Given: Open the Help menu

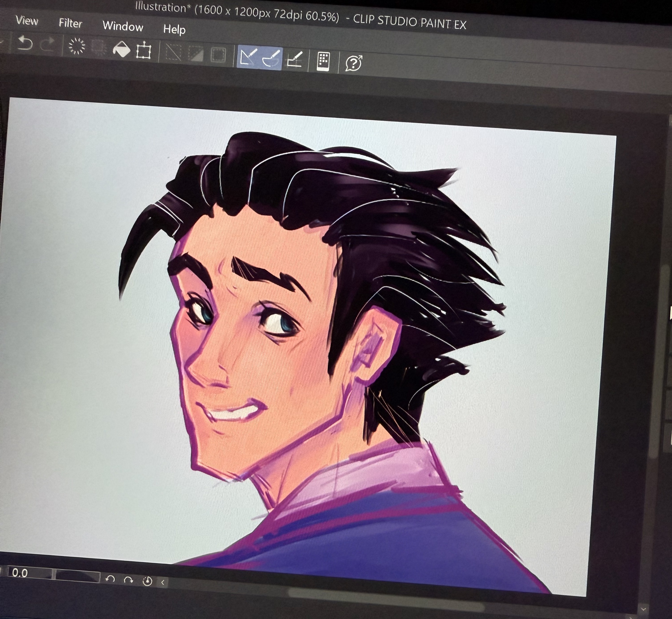Looking at the screenshot, I should coord(174,30).
